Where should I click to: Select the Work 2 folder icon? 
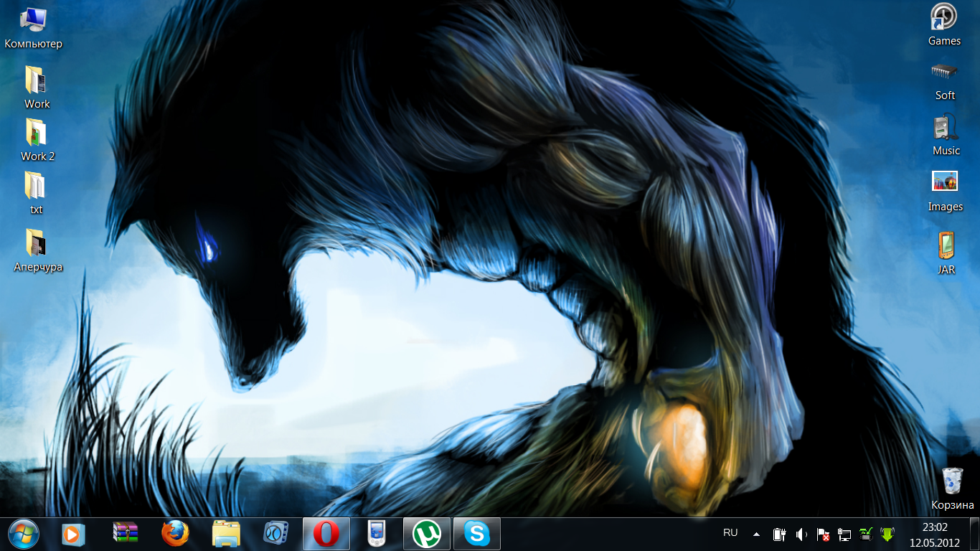(37, 140)
